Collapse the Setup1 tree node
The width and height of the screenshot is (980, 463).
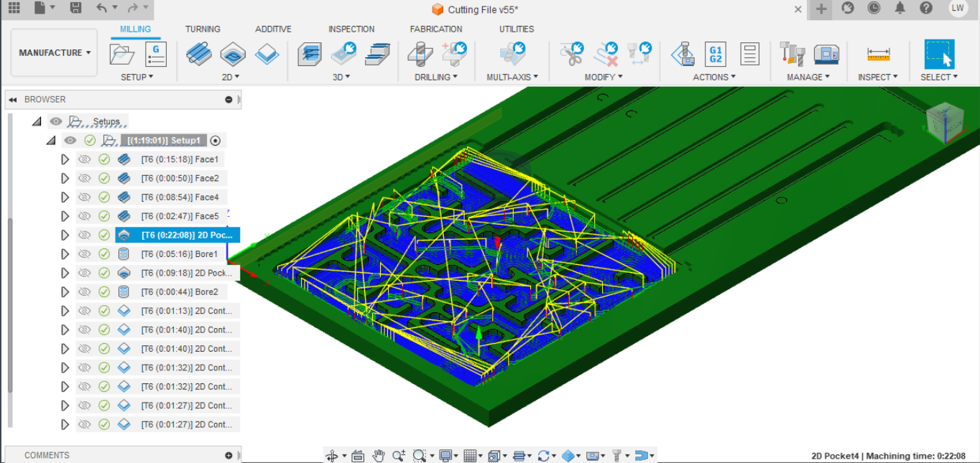(50, 141)
